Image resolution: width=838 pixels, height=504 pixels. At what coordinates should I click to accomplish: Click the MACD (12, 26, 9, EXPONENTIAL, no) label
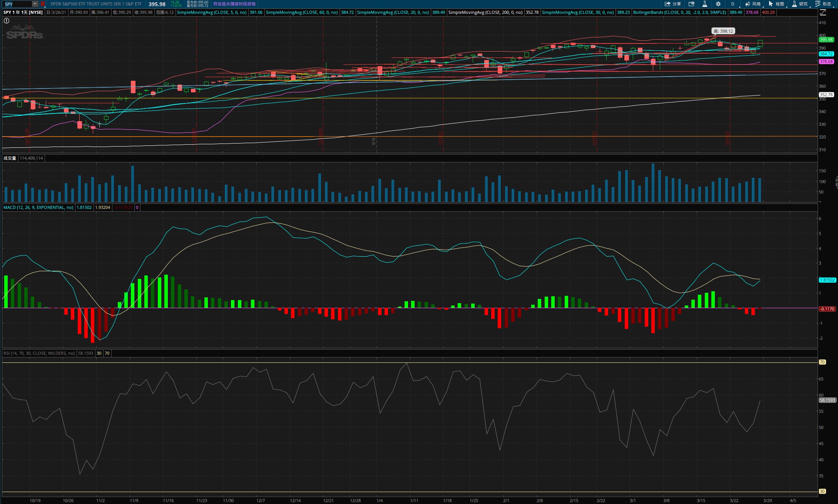click(x=38, y=207)
